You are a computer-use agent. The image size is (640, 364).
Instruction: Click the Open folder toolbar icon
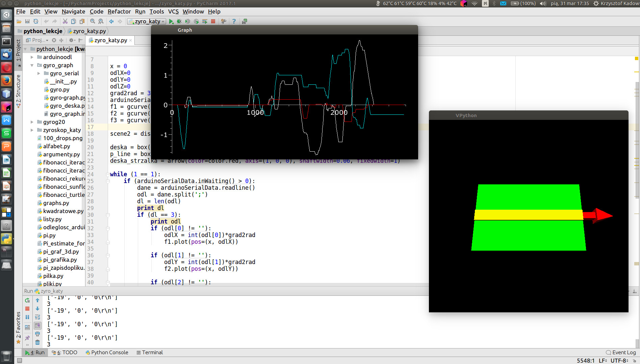click(x=19, y=21)
